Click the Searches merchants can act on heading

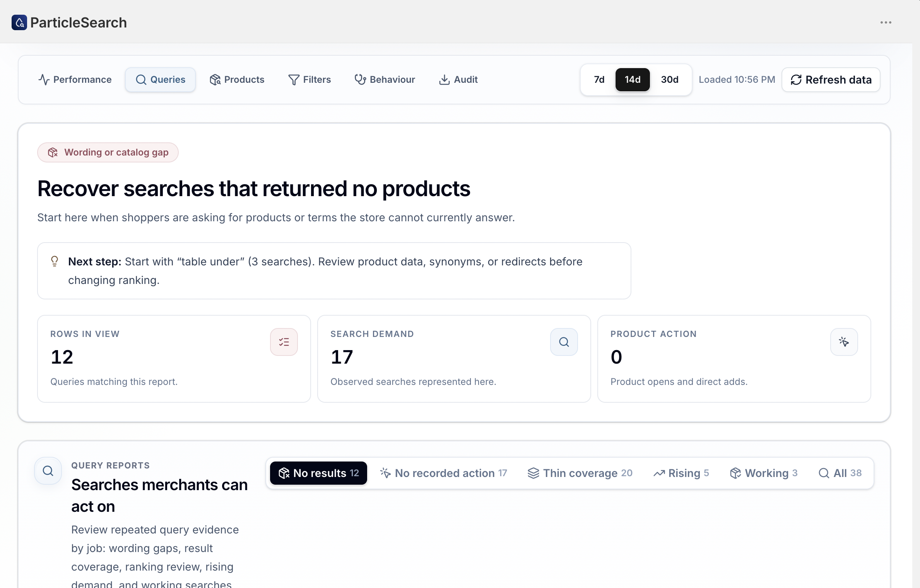pos(159,496)
